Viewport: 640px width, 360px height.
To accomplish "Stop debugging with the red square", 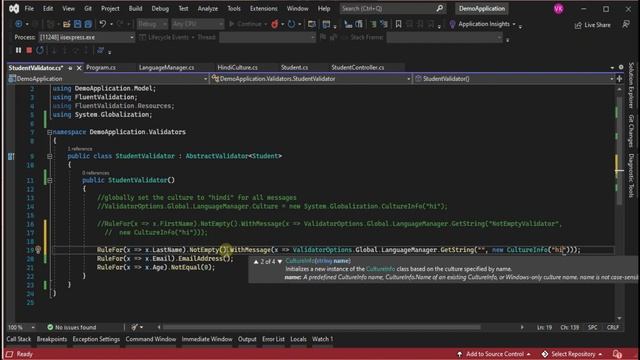I will pos(29,50).
